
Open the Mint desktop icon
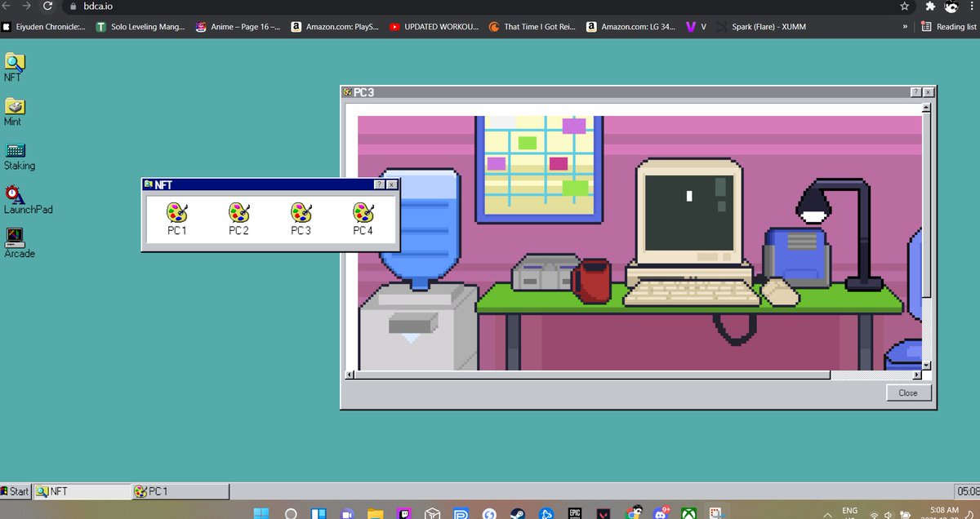point(14,111)
